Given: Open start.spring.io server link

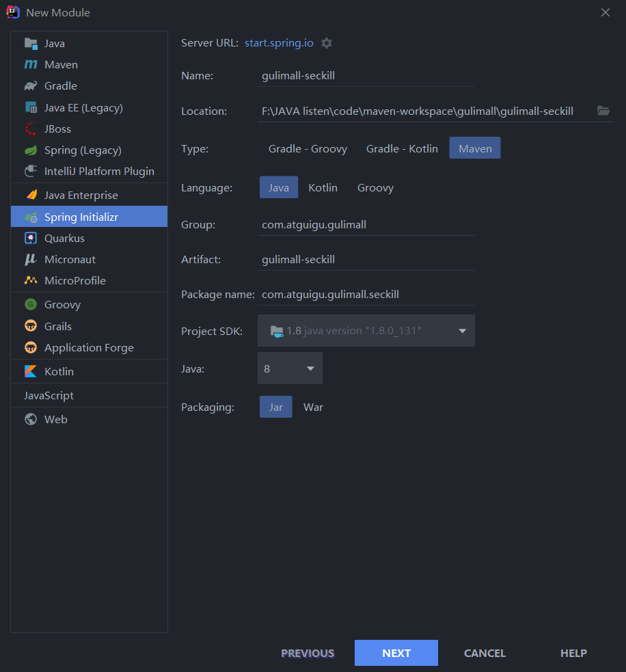Looking at the screenshot, I should point(279,43).
